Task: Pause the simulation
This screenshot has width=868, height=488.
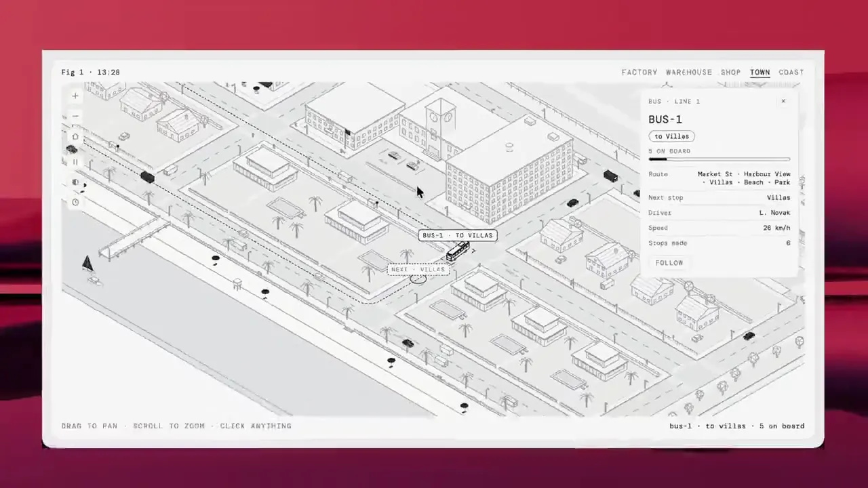Action: click(75, 162)
